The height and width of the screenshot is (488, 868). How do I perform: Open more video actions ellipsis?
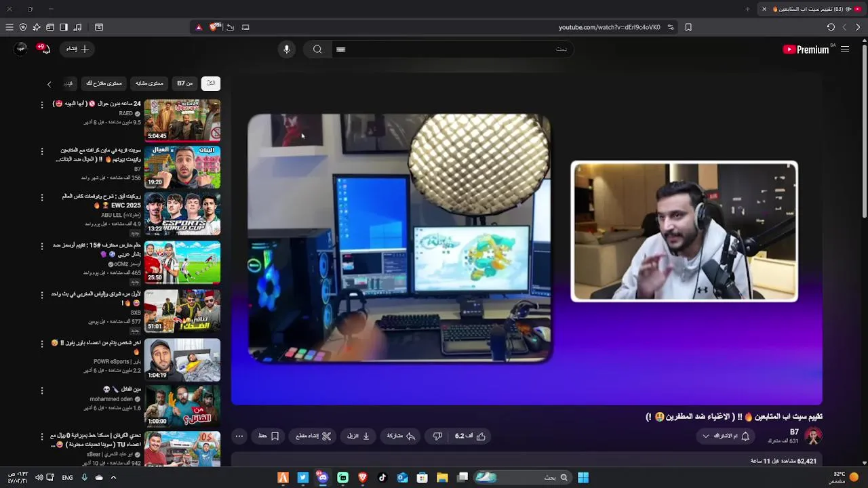[x=239, y=436]
